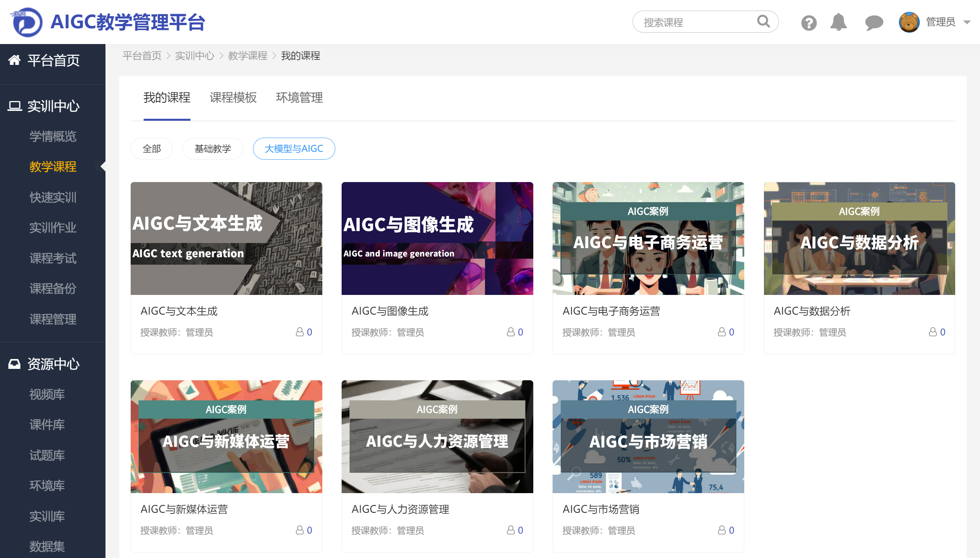Screen dimensions: 980x558
Task: Collapse the 资源中心 sidebar section
Action: coord(53,364)
